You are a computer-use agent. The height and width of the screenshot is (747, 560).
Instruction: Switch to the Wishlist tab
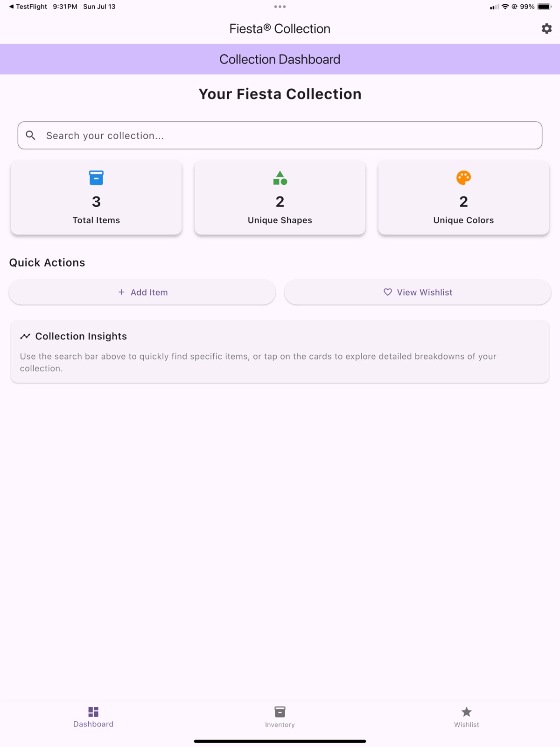pos(467,717)
